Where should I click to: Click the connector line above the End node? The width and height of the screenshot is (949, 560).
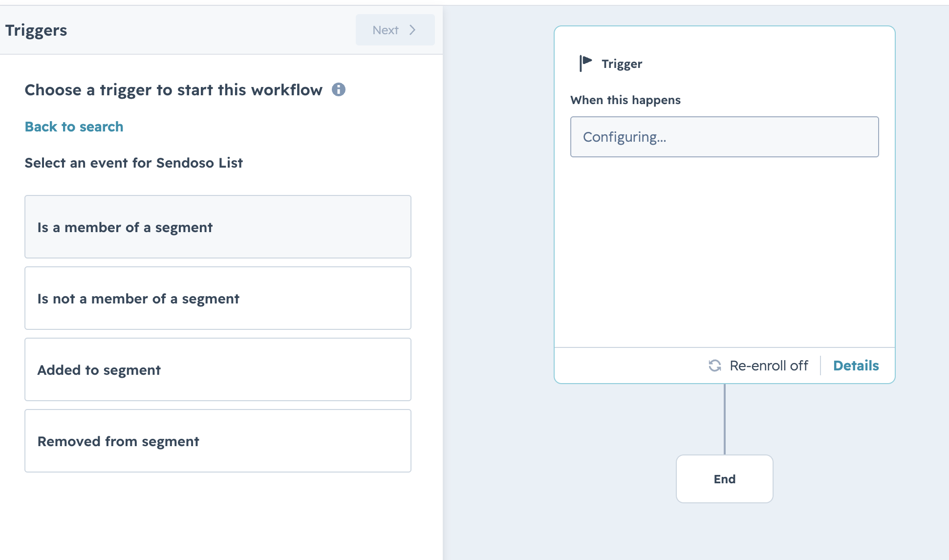coord(724,419)
